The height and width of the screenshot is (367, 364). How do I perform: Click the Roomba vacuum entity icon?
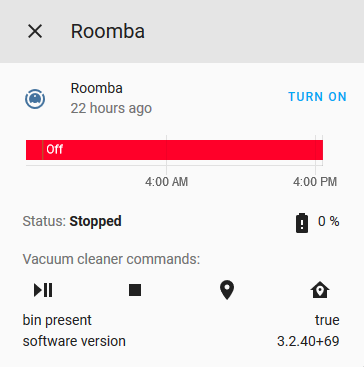pyautogui.click(x=35, y=99)
